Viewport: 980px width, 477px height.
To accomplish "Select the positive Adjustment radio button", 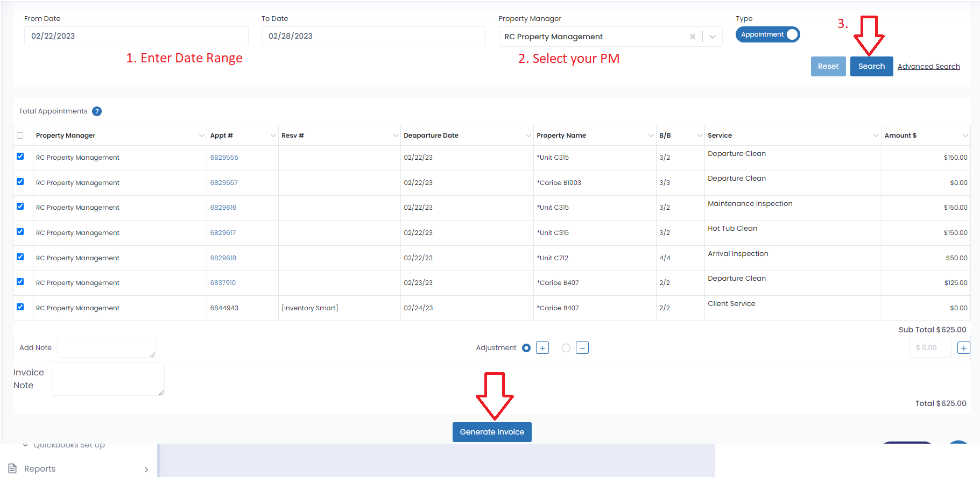I will (526, 348).
